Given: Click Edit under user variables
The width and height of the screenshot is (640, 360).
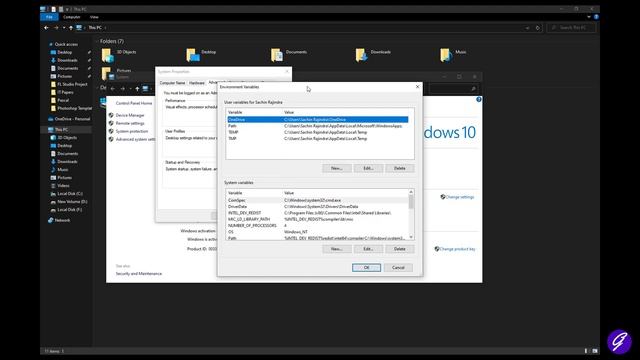Looking at the screenshot, I should point(368,168).
